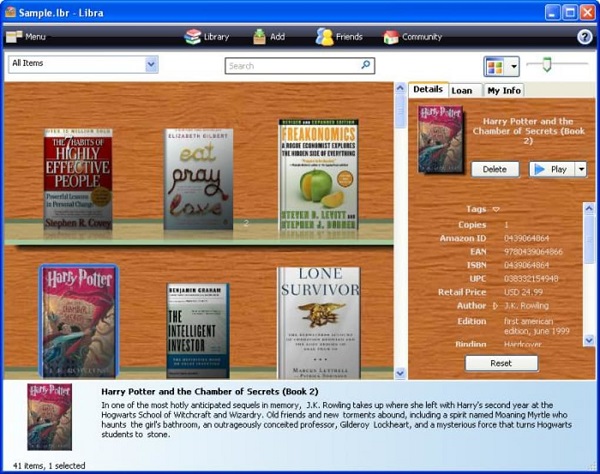Screen dimensions: 600x474
Task: Select the Freakonomics book cover
Action: pos(318,176)
